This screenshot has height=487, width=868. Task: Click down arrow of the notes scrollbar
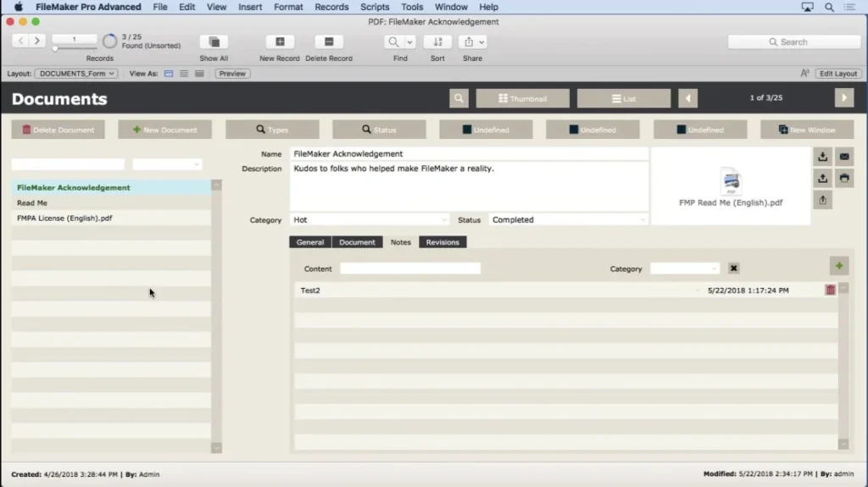pos(843,444)
